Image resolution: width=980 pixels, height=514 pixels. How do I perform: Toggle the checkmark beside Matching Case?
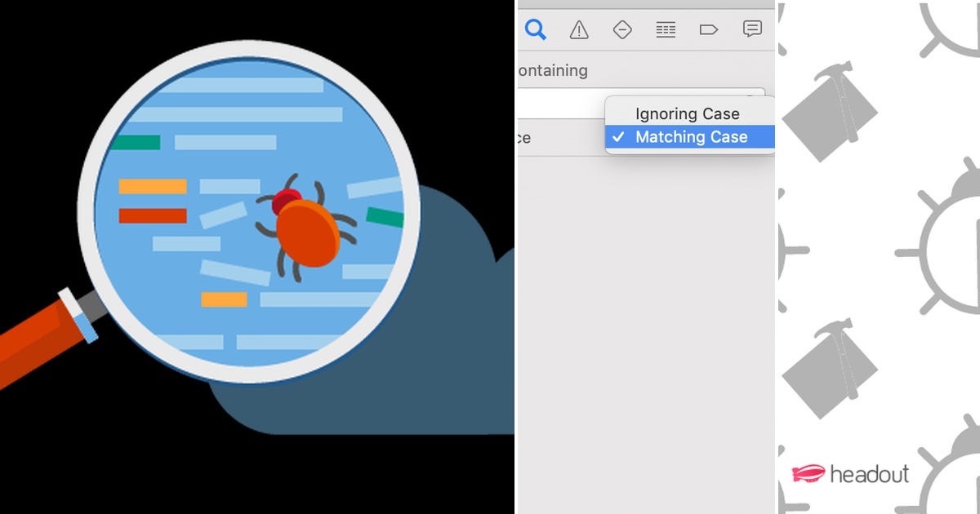[617, 137]
